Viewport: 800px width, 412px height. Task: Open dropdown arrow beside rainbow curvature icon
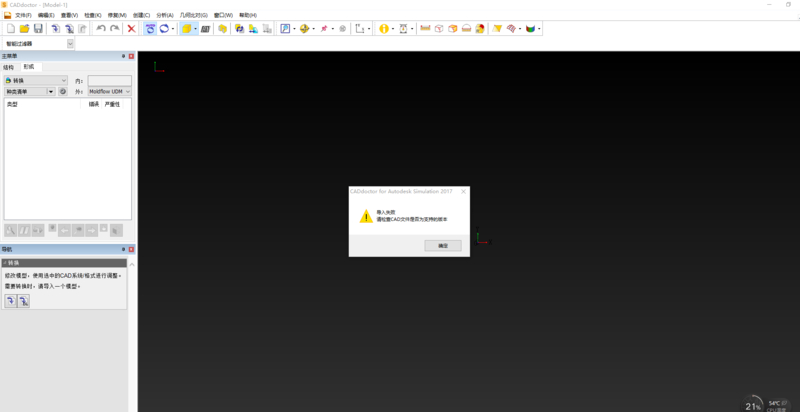coord(539,29)
